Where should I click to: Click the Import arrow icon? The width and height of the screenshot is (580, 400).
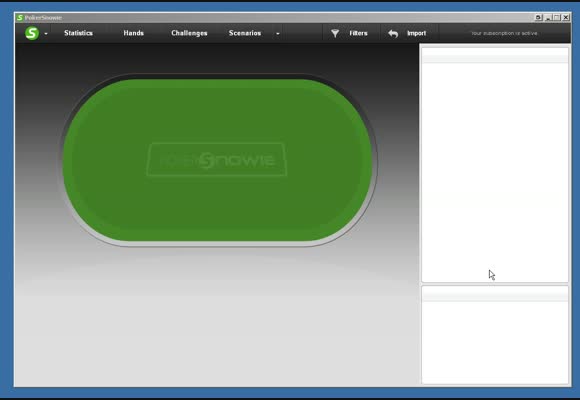coord(393,34)
